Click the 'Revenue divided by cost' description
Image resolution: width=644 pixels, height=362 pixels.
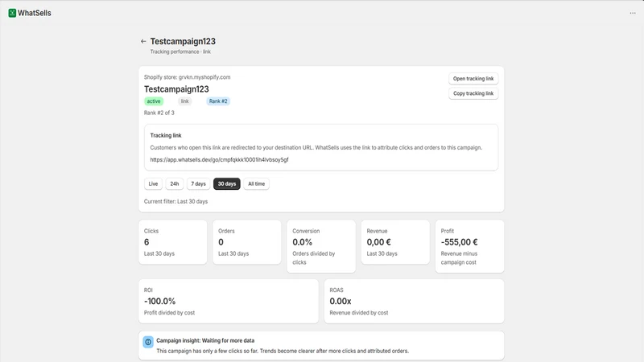358,313
